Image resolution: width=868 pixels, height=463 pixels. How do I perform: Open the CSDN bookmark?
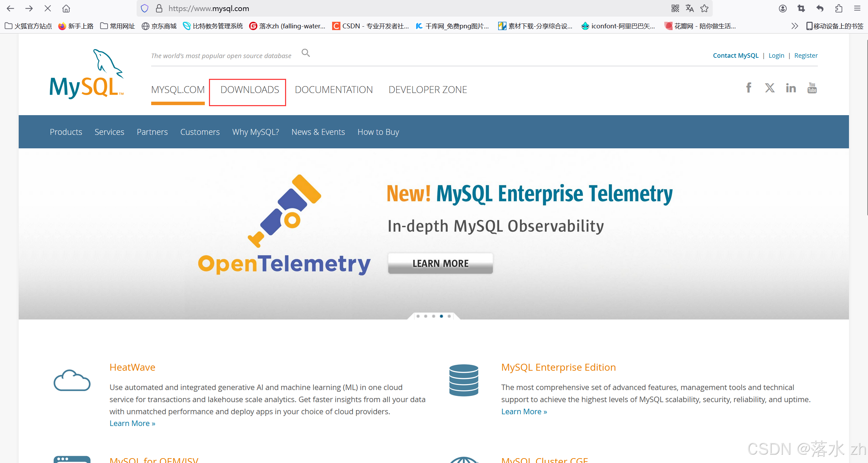pyautogui.click(x=371, y=26)
